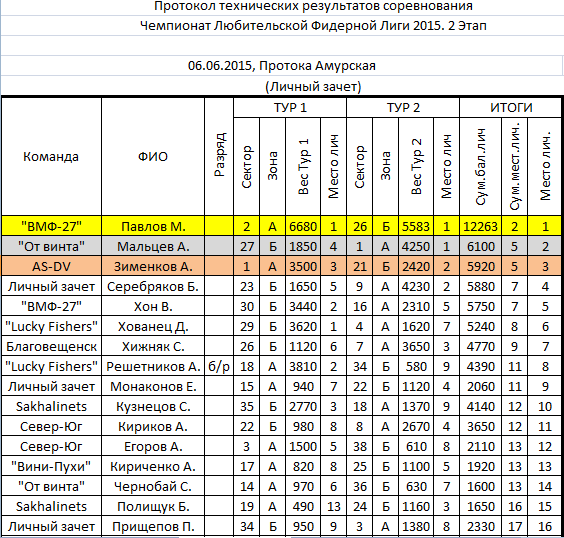Select the б/р cell for Решетников А.

(x=219, y=366)
